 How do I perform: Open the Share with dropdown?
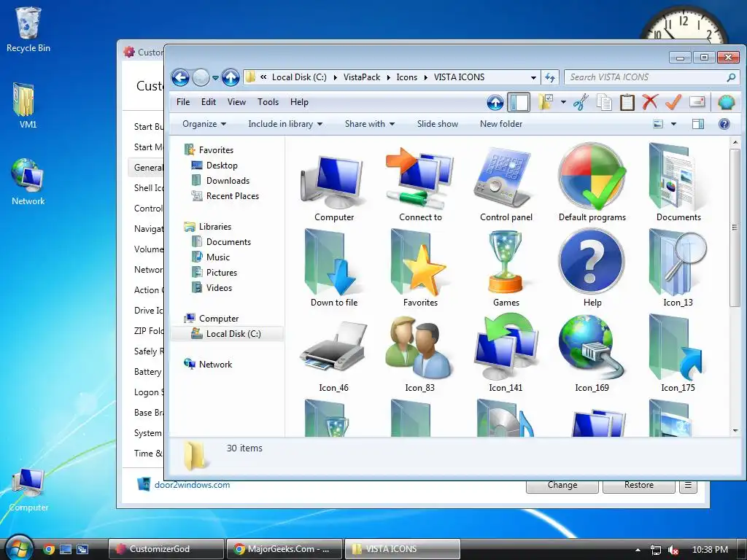point(370,124)
